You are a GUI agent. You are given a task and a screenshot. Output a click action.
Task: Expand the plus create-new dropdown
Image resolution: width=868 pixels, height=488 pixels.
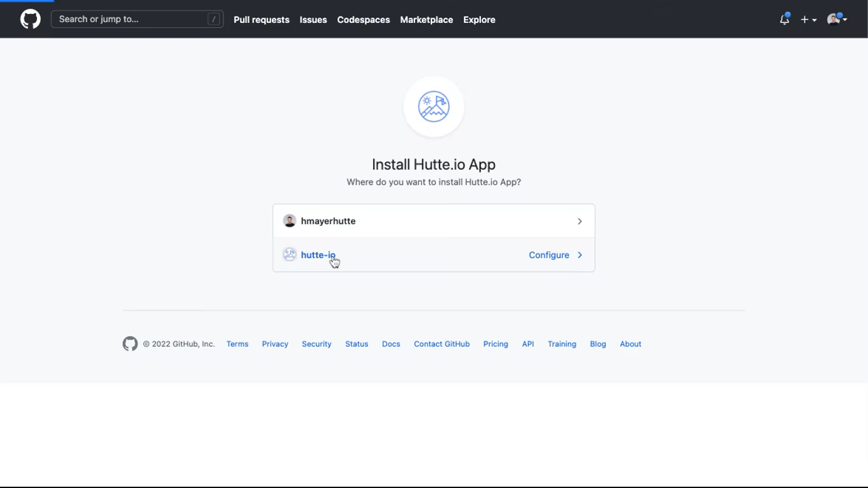pos(808,20)
